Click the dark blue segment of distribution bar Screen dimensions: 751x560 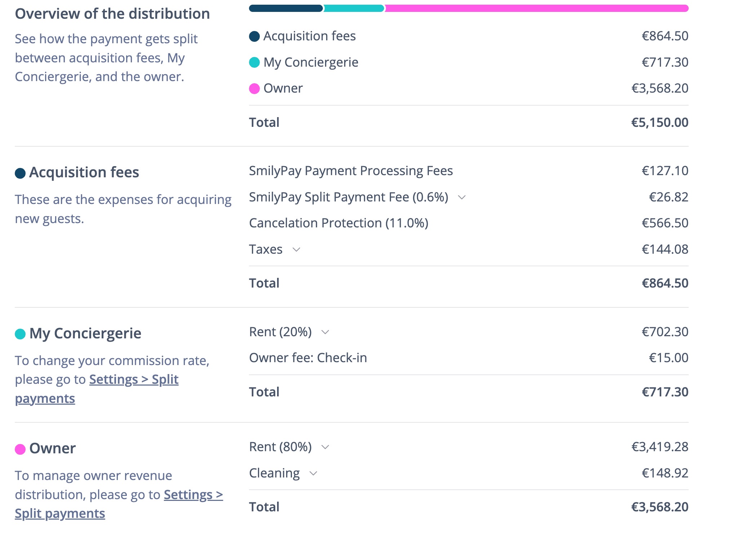tap(286, 8)
